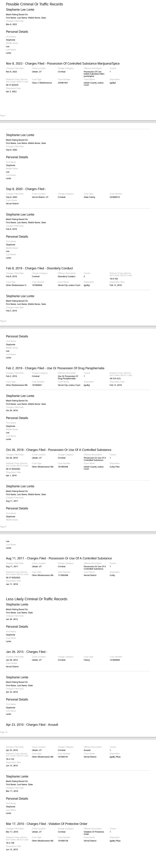Click case number 225901957

click(x=63, y=83)
